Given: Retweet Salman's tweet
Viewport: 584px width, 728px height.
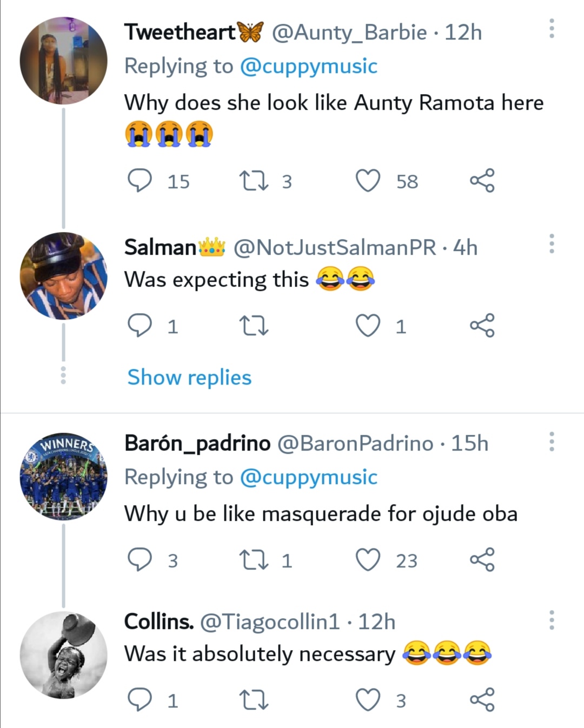Looking at the screenshot, I should (x=254, y=326).
